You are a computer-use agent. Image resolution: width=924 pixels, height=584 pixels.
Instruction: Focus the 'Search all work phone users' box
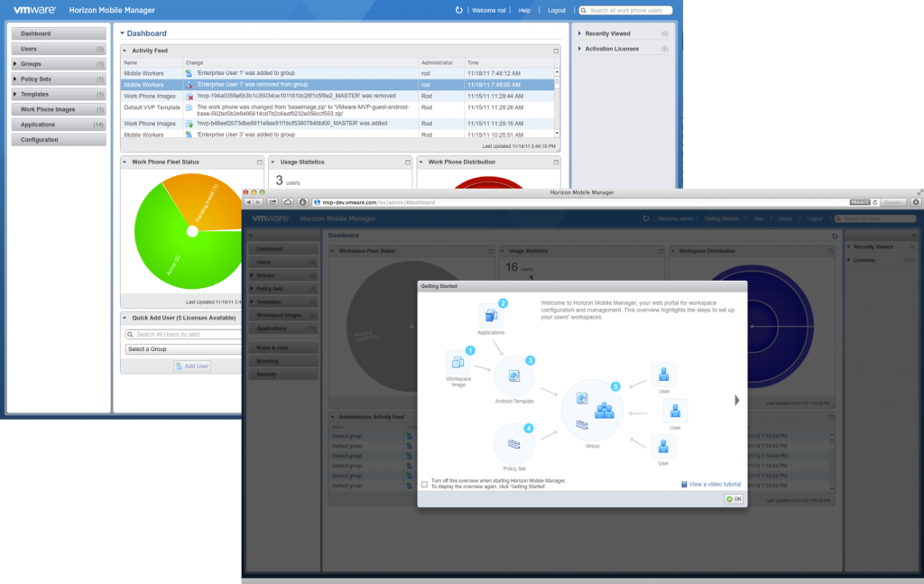(626, 11)
